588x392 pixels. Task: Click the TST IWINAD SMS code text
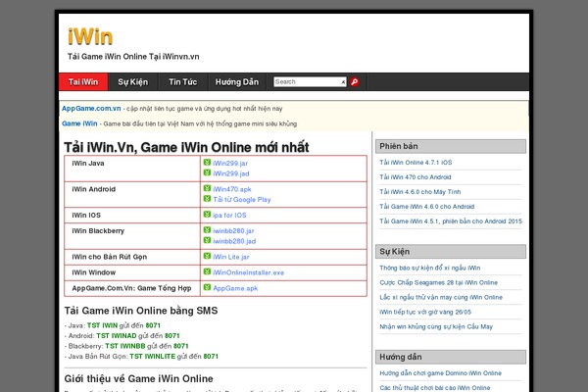pyautogui.click(x=117, y=336)
